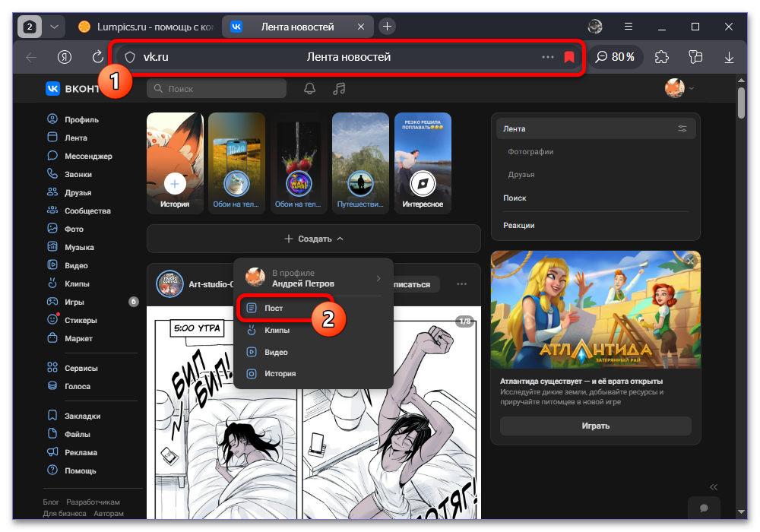760x532 pixels.
Task: Close the Лента новостей tab
Action: [360, 27]
